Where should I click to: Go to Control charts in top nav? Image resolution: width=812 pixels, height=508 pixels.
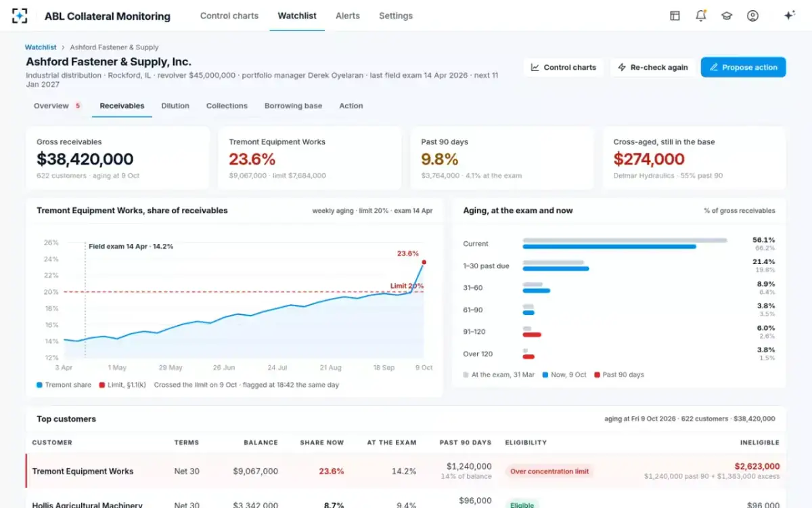(x=229, y=16)
